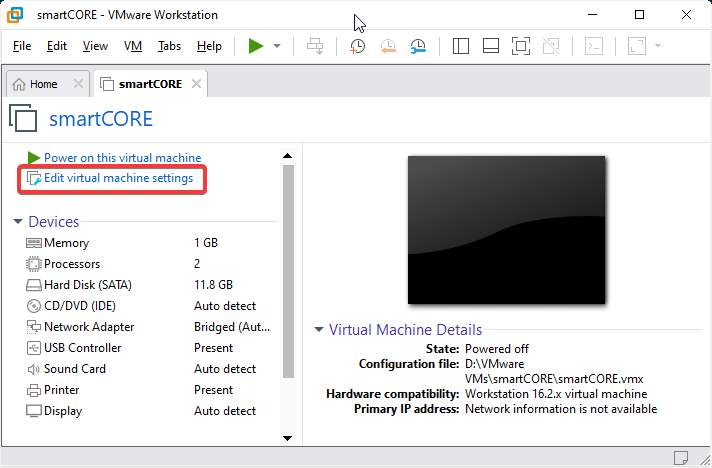Collapse the Virtual Machine Details section
712x468 pixels.
pos(319,330)
